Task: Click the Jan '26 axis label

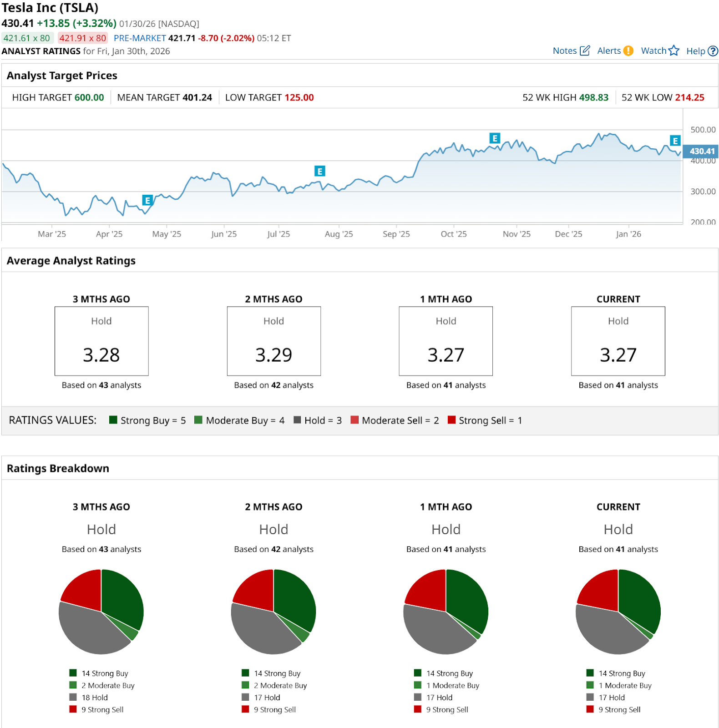Action: point(628,234)
